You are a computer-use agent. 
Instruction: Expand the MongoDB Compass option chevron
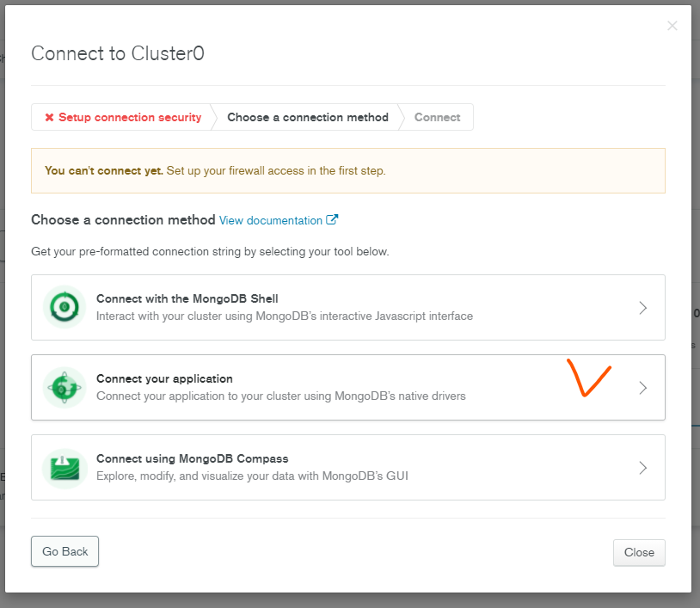[x=642, y=468]
